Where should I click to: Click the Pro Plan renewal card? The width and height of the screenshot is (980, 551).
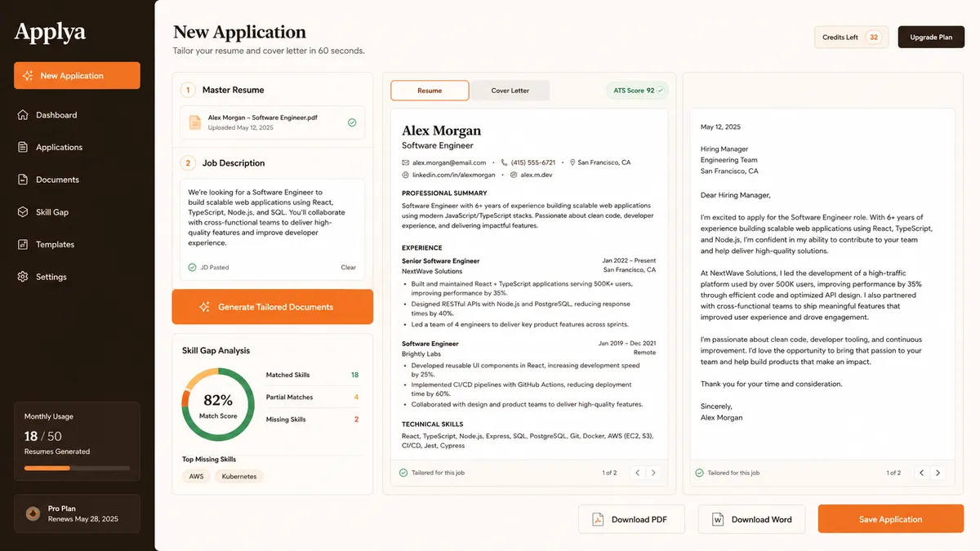[x=77, y=513]
